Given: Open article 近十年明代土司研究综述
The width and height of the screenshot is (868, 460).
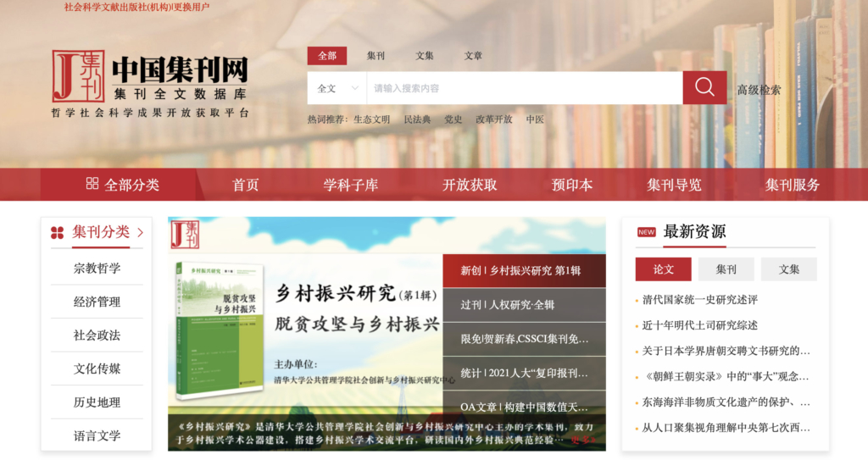Looking at the screenshot, I should 699,325.
